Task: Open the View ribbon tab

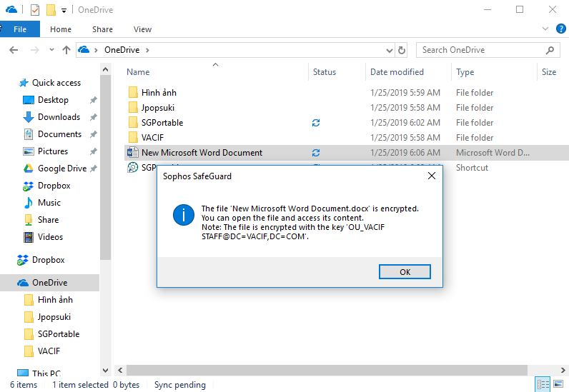Action: 142,29
